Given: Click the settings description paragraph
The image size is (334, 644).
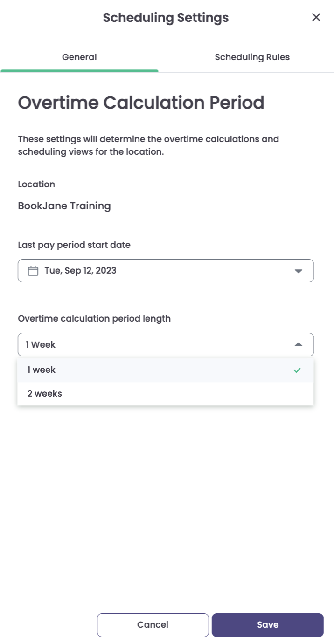Looking at the screenshot, I should pyautogui.click(x=148, y=145).
